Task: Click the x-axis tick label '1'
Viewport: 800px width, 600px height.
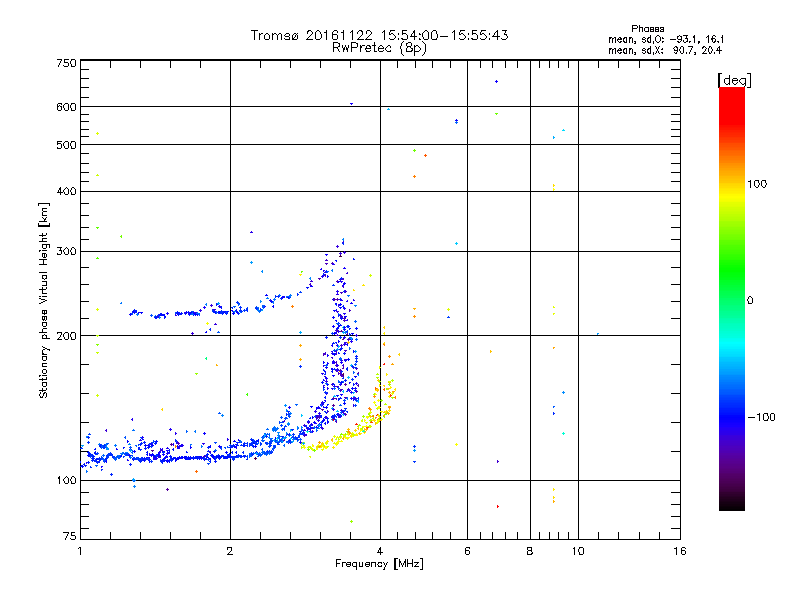Action: [80, 551]
